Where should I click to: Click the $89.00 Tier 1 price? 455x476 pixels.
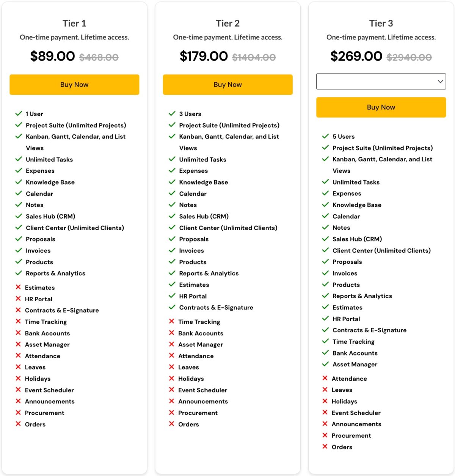pos(53,56)
